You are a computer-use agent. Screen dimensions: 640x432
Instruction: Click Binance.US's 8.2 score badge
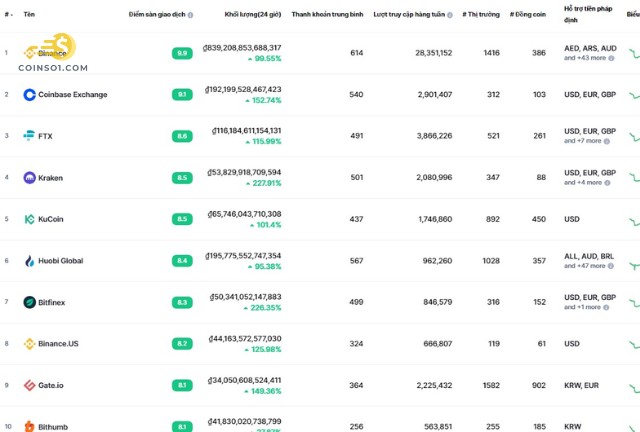tap(182, 344)
